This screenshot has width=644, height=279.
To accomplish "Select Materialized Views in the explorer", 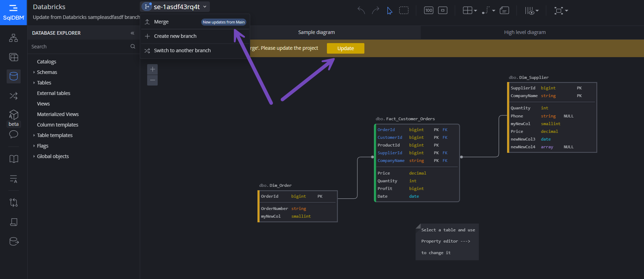I will coord(58,114).
